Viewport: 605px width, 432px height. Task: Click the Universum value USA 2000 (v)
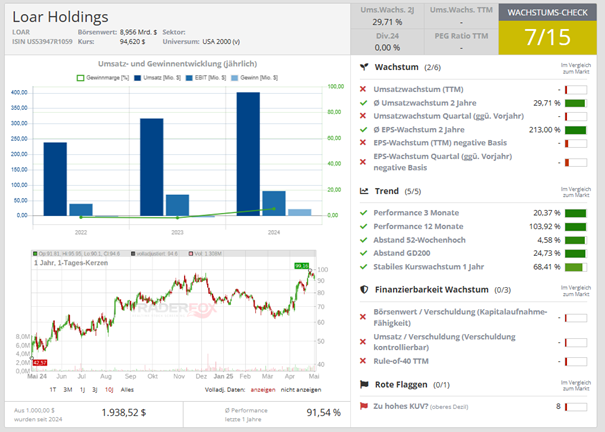[221, 42]
